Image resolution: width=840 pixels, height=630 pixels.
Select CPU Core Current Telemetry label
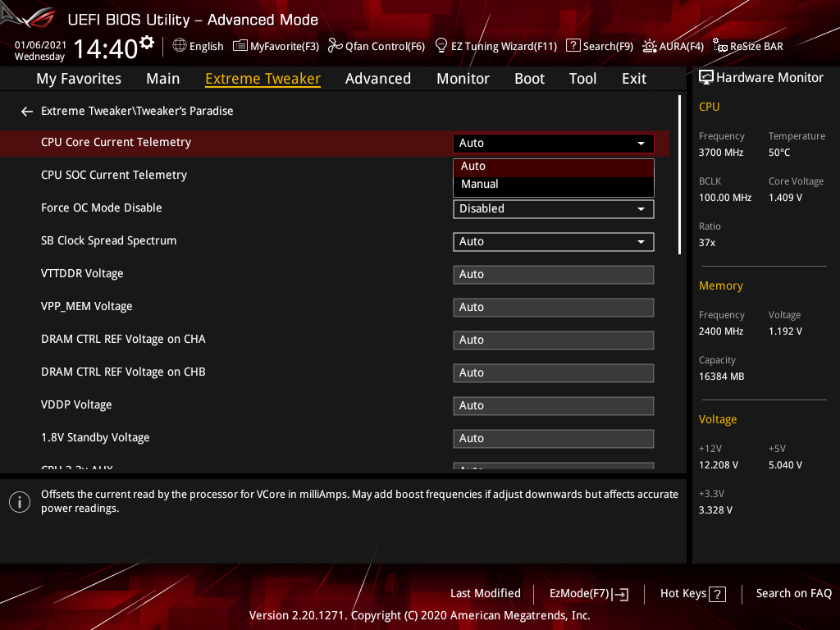(x=116, y=143)
